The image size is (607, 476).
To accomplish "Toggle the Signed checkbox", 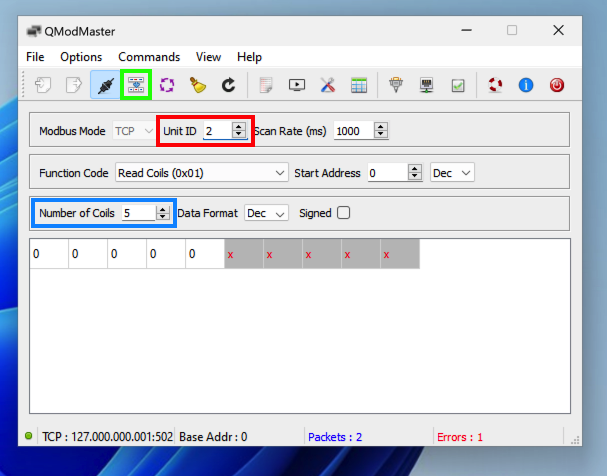I will pyautogui.click(x=343, y=213).
